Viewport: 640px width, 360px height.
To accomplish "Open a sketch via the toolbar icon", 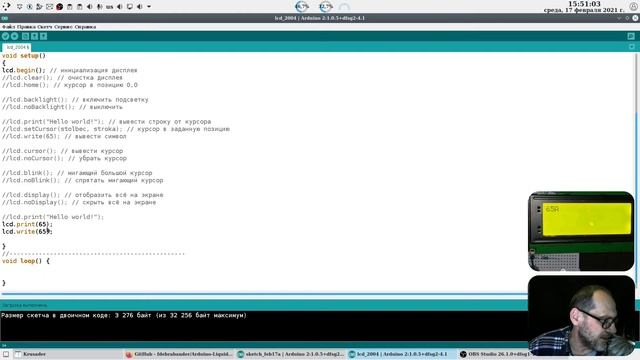I will tap(34, 36).
